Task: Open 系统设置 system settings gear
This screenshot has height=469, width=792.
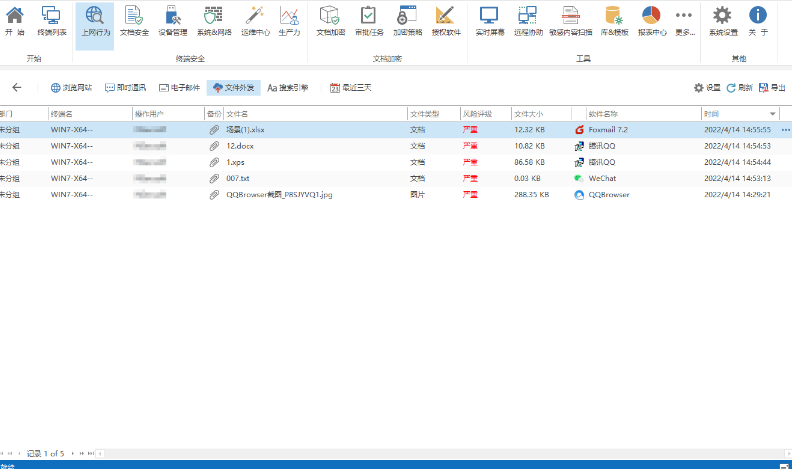Action: tap(722, 21)
